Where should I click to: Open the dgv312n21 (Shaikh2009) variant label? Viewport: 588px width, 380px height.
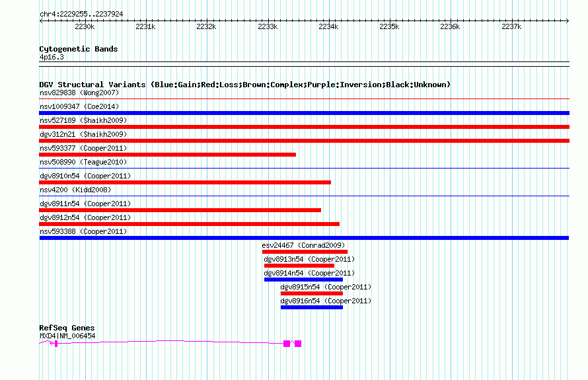pyautogui.click(x=83, y=134)
